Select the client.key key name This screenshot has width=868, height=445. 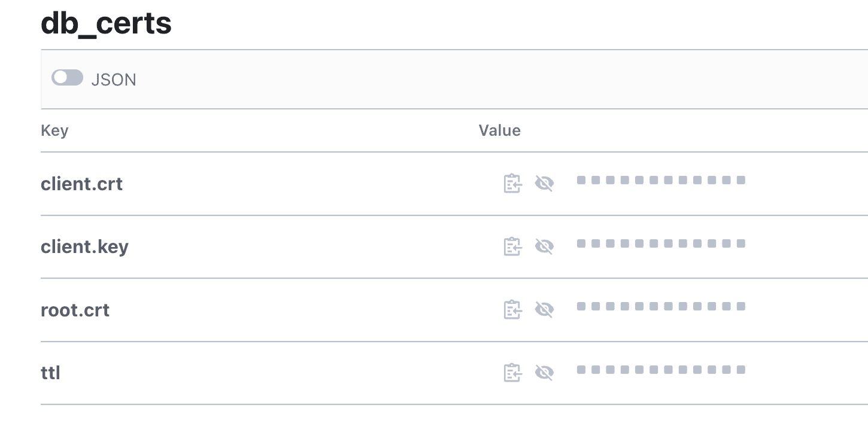tap(84, 246)
